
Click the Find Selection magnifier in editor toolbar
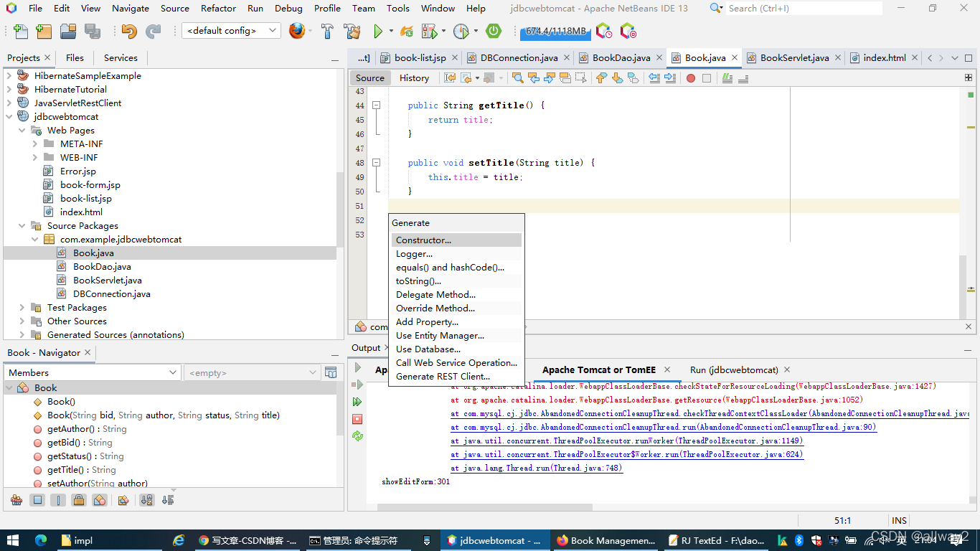(x=517, y=77)
